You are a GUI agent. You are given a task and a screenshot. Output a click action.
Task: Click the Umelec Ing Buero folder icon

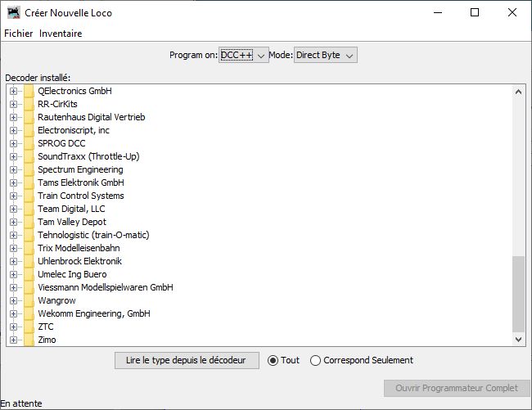pos(29,274)
